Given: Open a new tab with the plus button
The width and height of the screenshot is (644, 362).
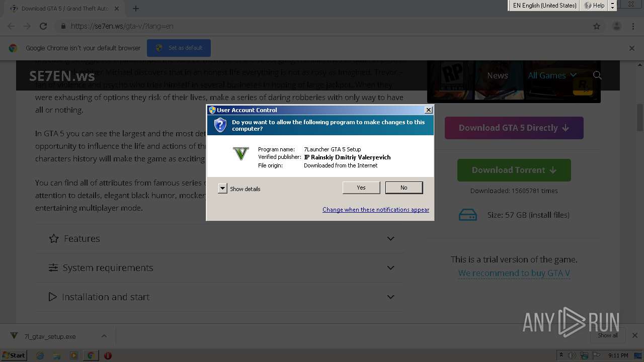Looking at the screenshot, I should tap(136, 9).
